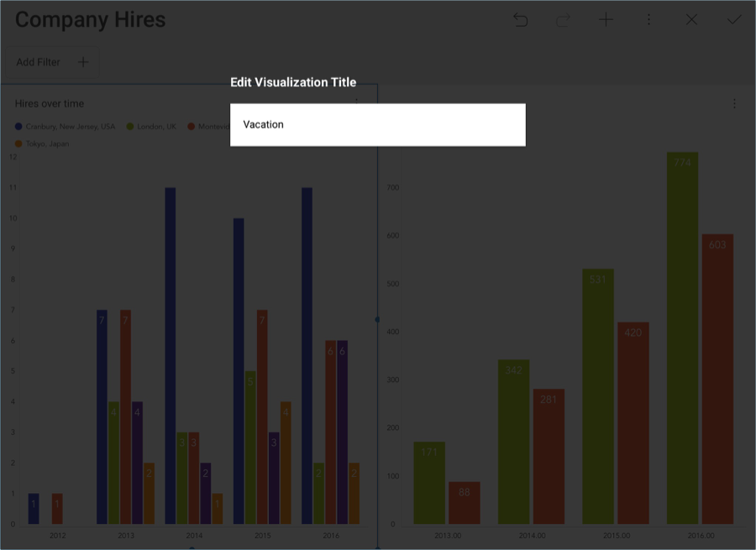The image size is (756, 550).
Task: Toggle the Tokyo, Japan legend entry
Action: [47, 144]
